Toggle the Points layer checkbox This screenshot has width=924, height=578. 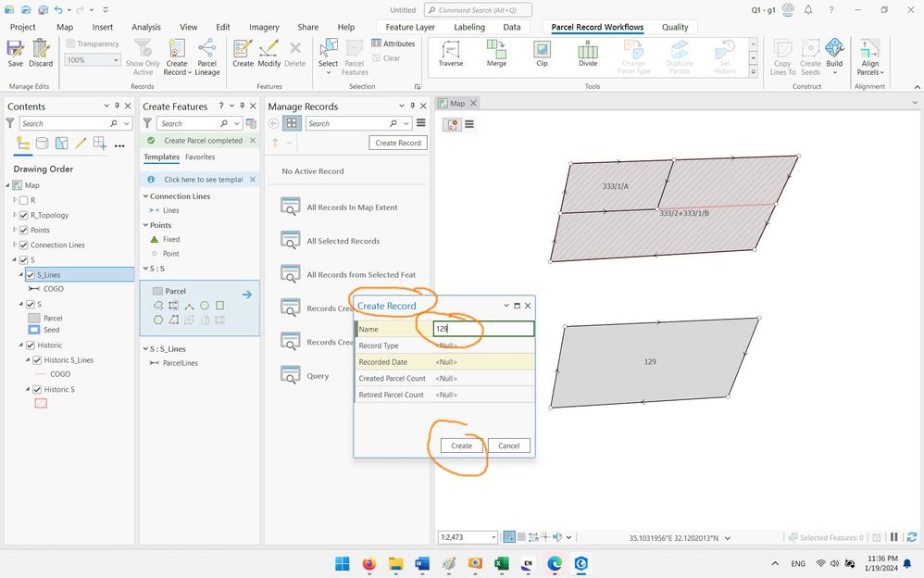(x=23, y=230)
